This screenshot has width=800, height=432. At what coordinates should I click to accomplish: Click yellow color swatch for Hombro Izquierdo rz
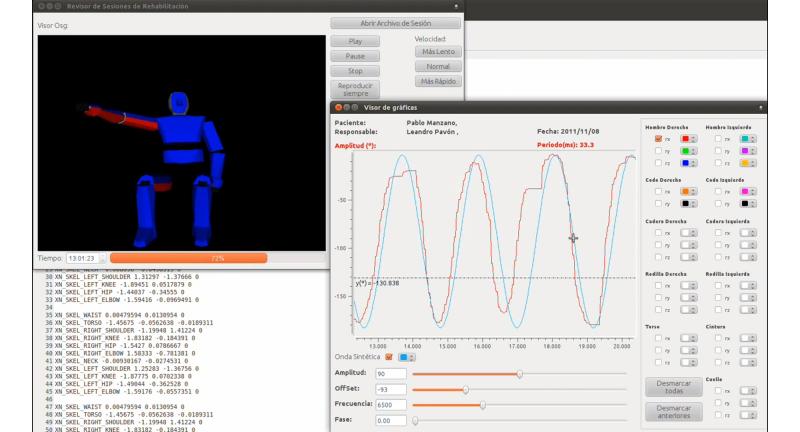(x=747, y=162)
